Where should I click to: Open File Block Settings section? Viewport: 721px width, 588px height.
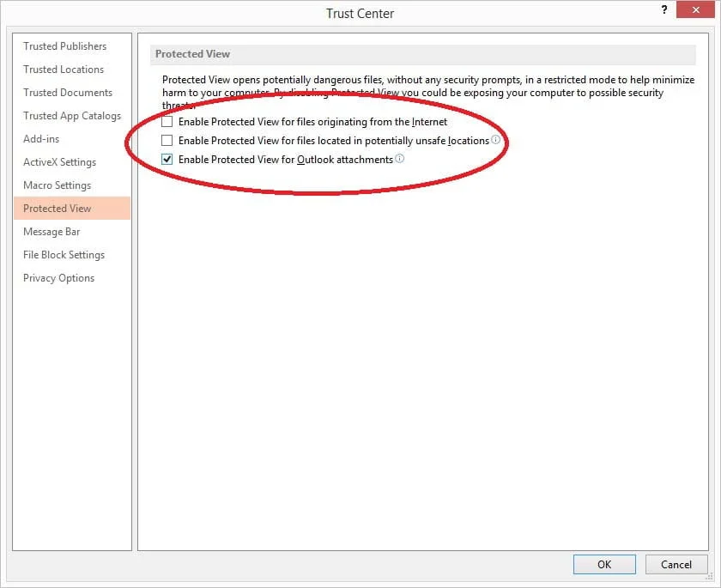point(64,254)
